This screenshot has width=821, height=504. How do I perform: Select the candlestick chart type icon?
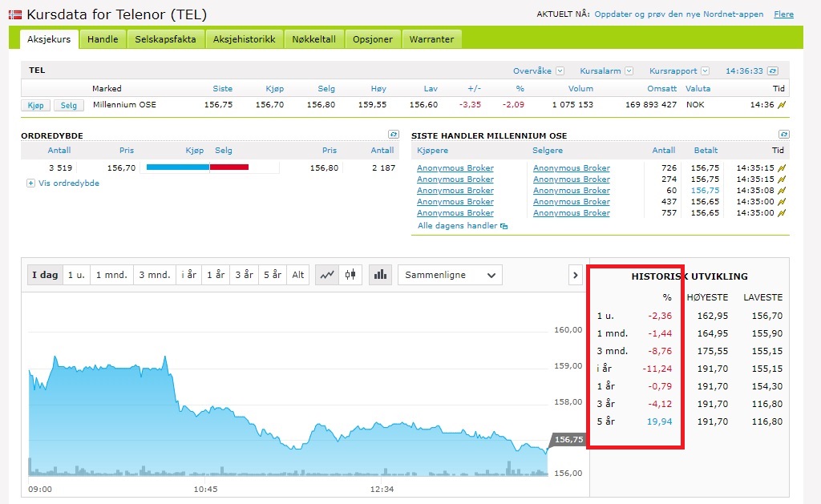click(350, 275)
